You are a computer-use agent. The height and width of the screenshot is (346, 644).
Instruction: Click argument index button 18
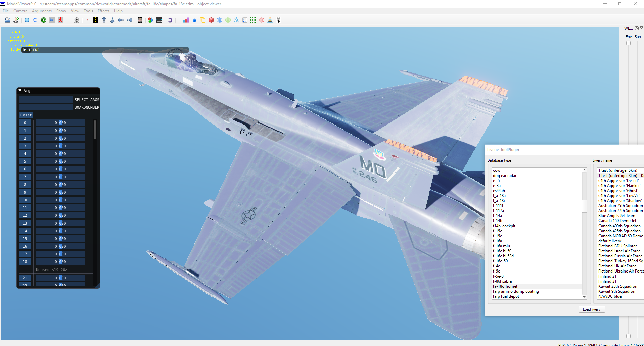[25, 262]
